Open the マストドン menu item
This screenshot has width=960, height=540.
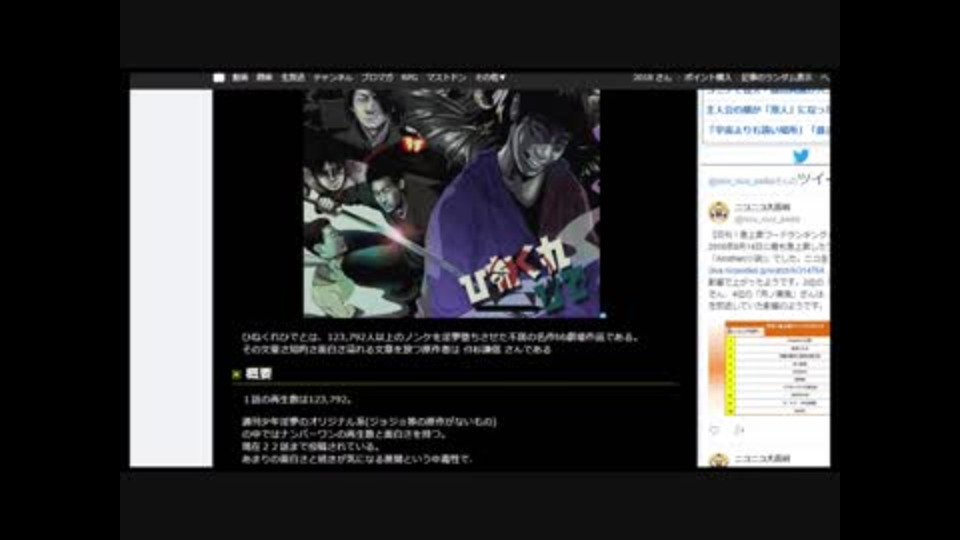446,78
